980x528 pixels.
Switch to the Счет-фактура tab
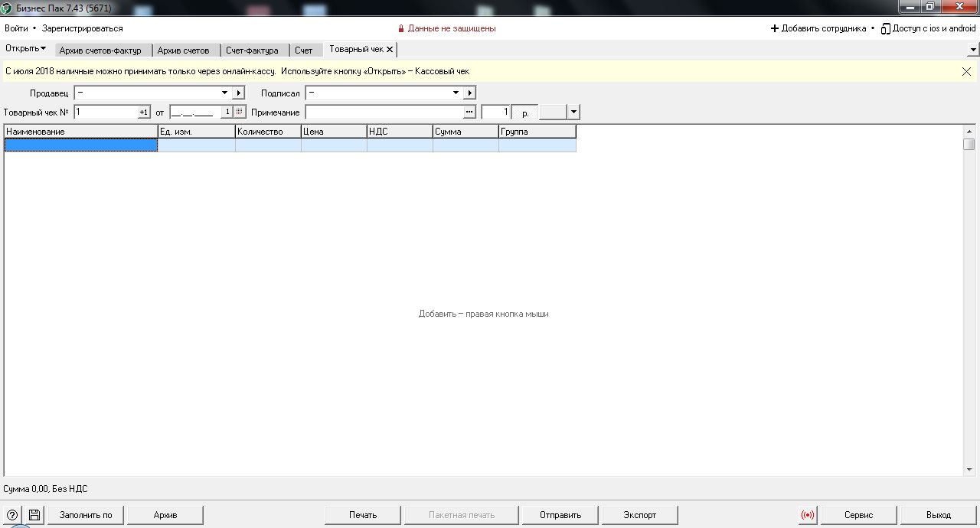click(x=252, y=51)
